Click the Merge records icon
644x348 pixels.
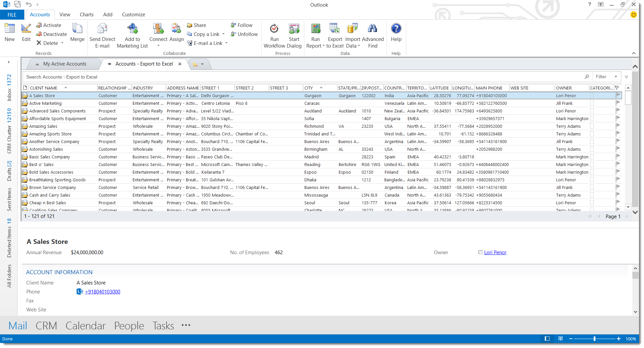click(x=77, y=29)
